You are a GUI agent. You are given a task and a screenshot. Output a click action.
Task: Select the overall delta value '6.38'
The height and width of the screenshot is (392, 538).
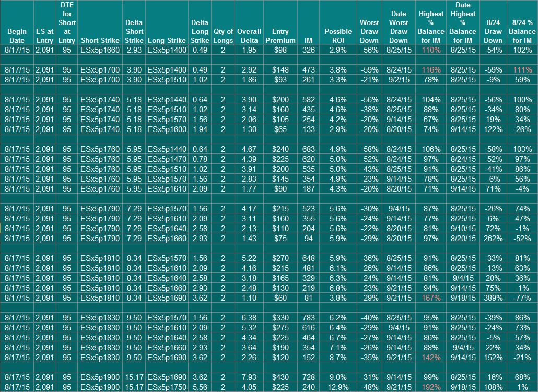point(249,318)
